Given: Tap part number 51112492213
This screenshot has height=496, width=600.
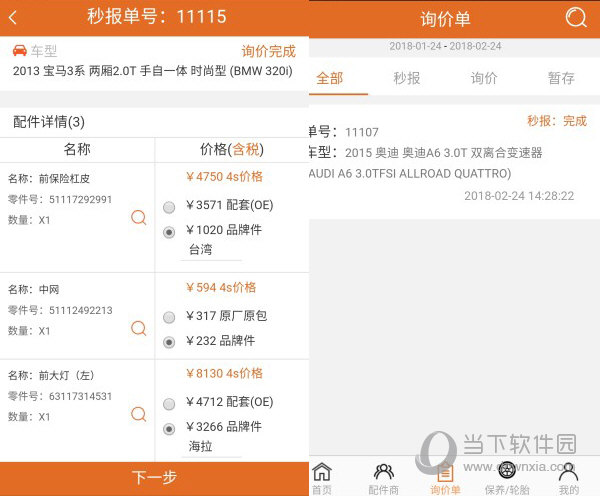Looking at the screenshot, I should click(81, 310).
